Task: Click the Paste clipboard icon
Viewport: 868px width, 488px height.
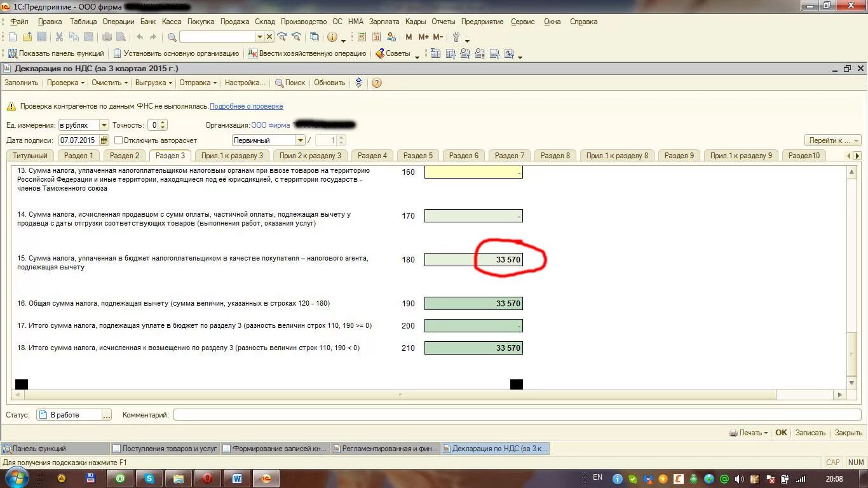Action: coord(88,37)
